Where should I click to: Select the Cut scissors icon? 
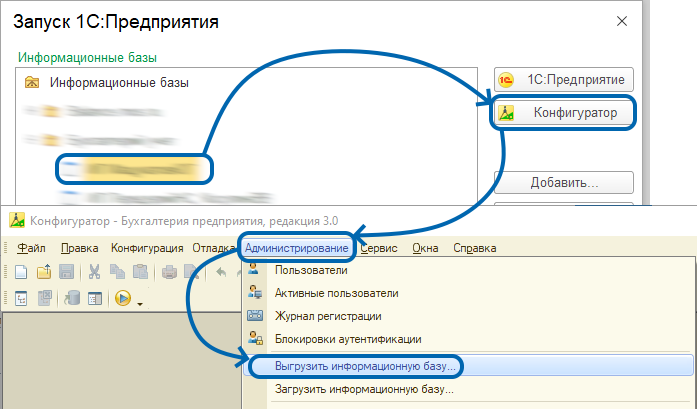(94, 272)
